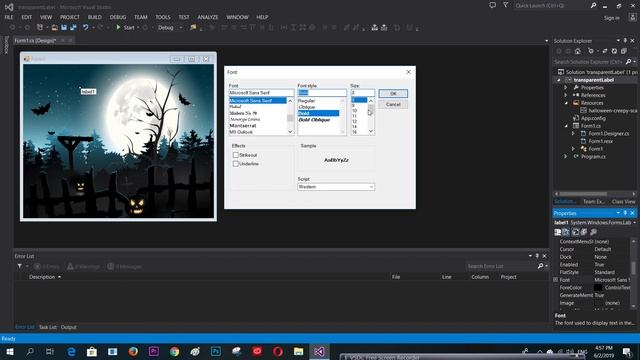Screen dimensions: 640x360
Task: Select Bold Oblique font style
Action: [314, 120]
